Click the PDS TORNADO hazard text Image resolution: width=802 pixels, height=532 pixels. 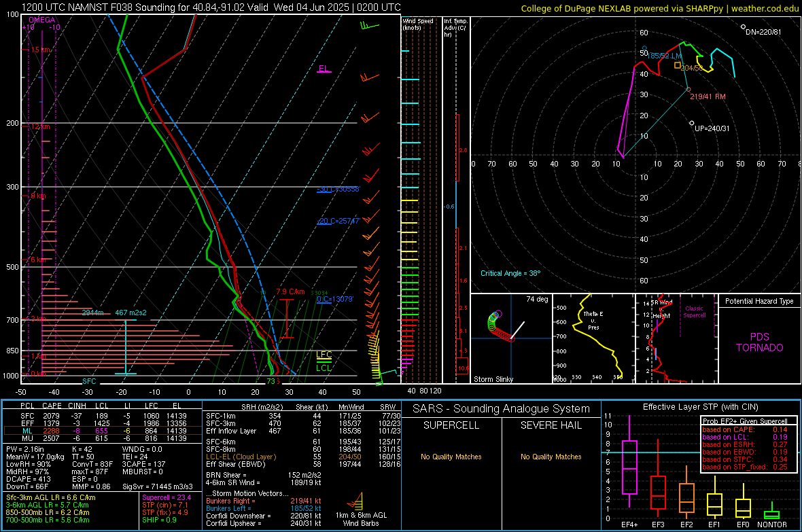tap(760, 342)
